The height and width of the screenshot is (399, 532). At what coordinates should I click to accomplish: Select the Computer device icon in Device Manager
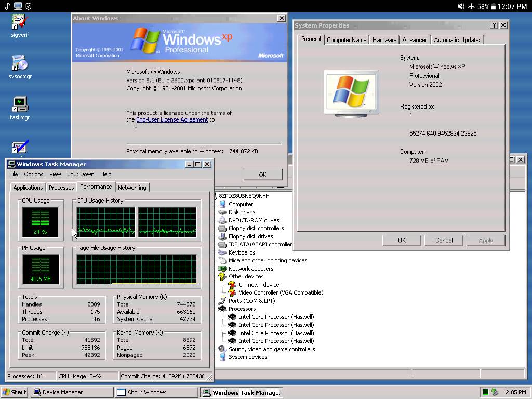pyautogui.click(x=222, y=204)
